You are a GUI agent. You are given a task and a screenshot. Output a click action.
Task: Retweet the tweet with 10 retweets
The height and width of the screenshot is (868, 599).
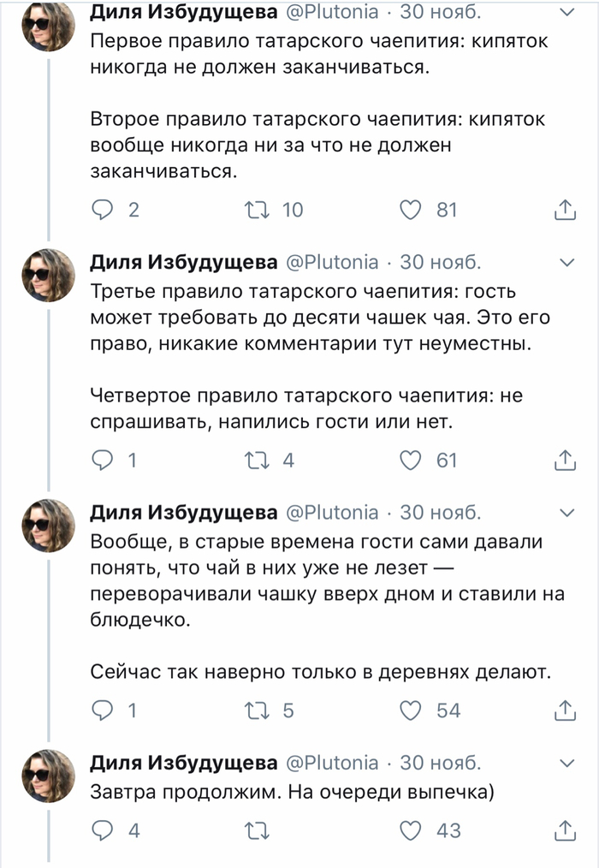256,210
